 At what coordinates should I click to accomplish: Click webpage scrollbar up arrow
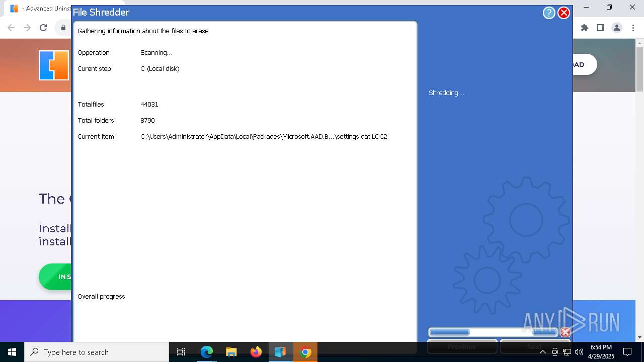pyautogui.click(x=639, y=43)
